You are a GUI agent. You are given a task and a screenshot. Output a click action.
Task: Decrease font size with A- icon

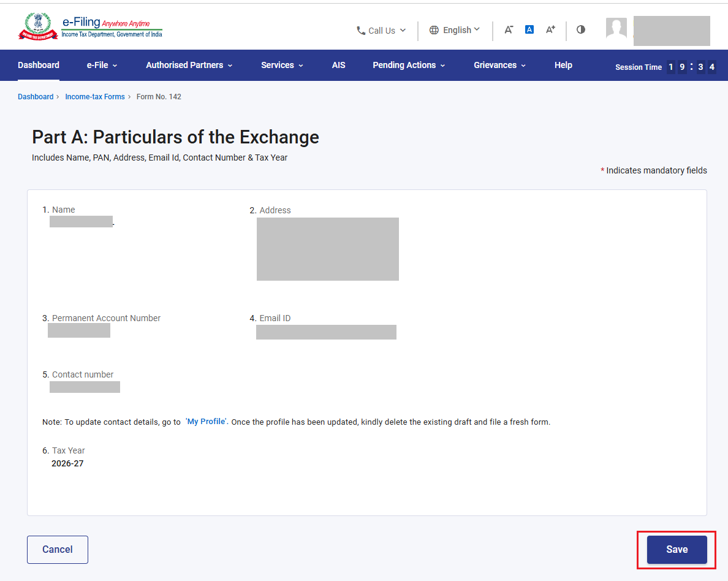point(509,29)
